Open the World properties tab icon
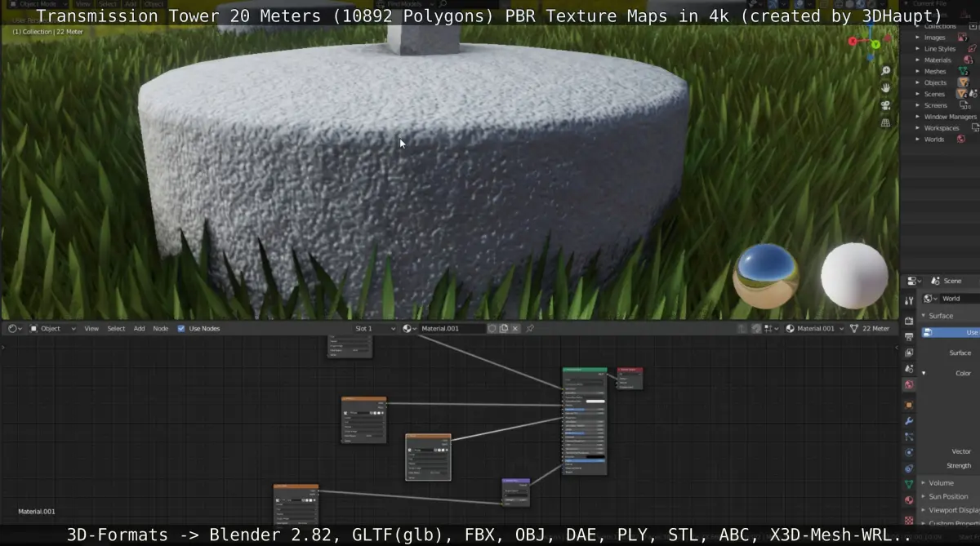The height and width of the screenshot is (546, 980). click(x=909, y=384)
